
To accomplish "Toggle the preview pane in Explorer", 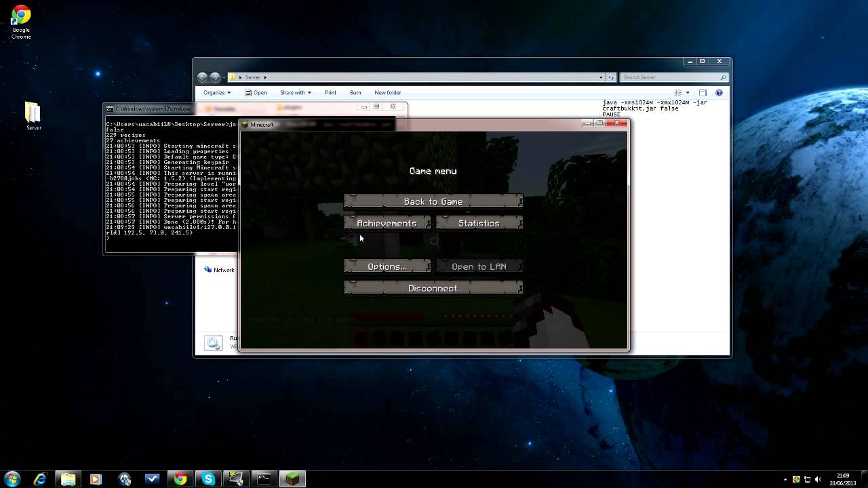I will [x=703, y=92].
